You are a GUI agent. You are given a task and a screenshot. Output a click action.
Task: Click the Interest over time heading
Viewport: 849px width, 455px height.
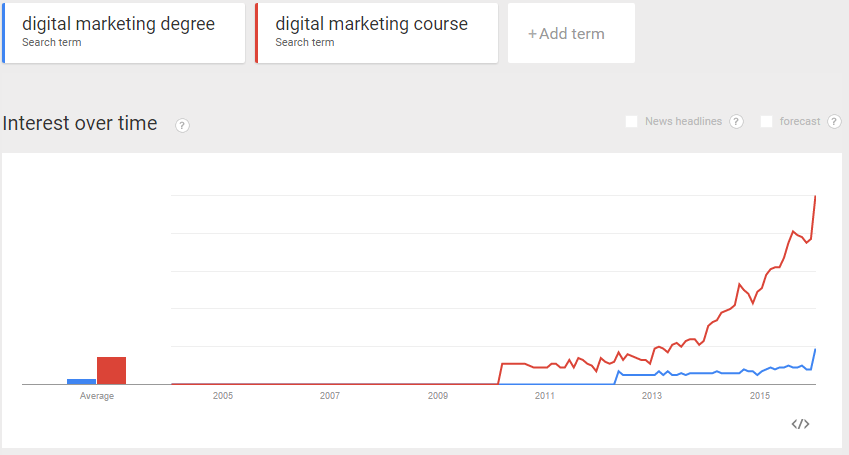80,124
